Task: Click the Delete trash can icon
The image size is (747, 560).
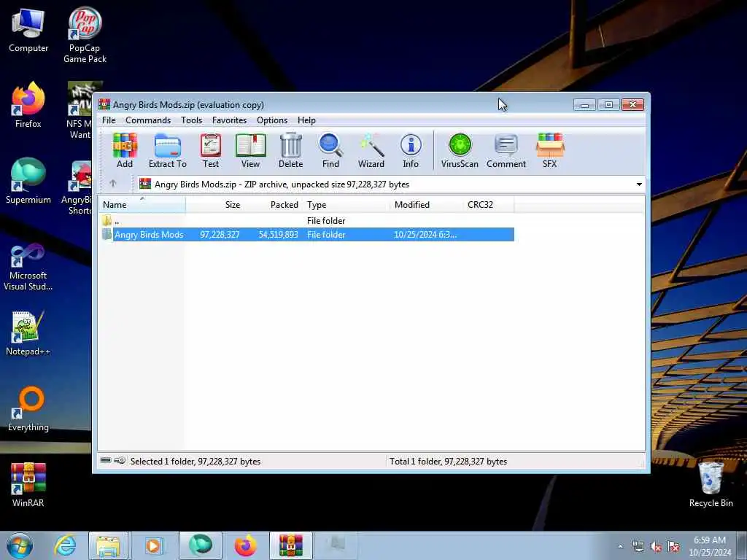Action: 290,150
